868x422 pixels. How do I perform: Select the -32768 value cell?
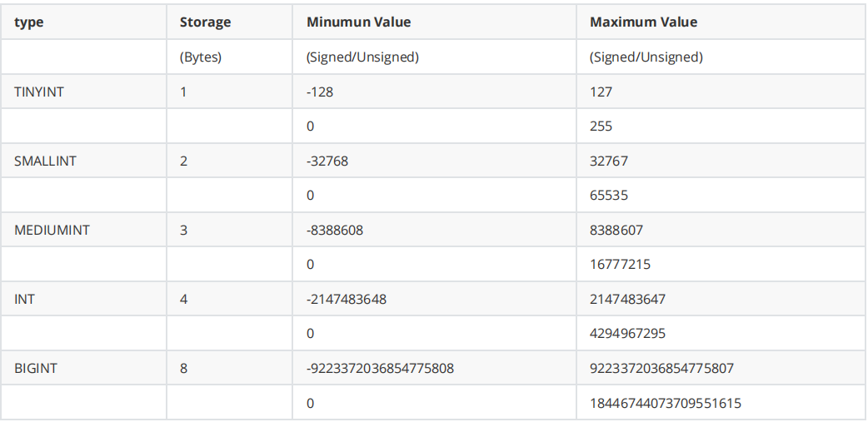(327, 161)
